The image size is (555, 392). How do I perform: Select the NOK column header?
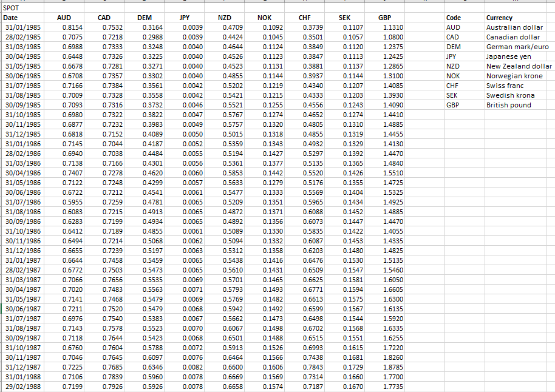click(264, 18)
